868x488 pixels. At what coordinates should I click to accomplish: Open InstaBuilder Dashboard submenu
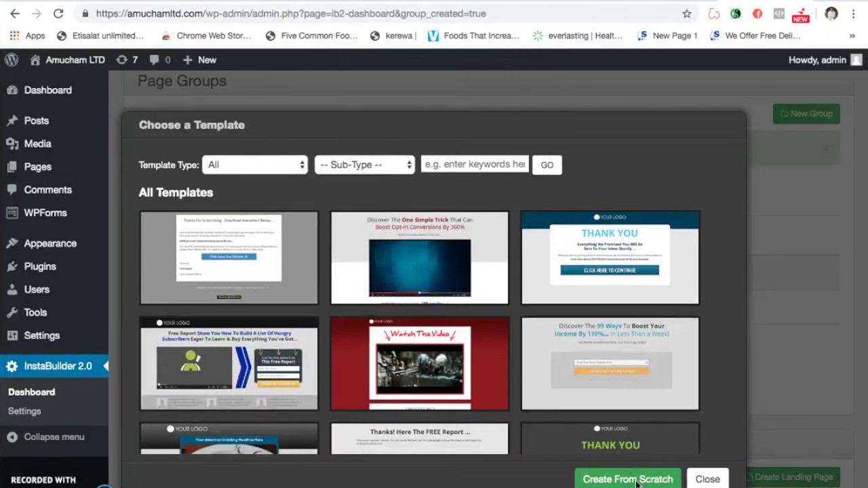click(x=31, y=392)
